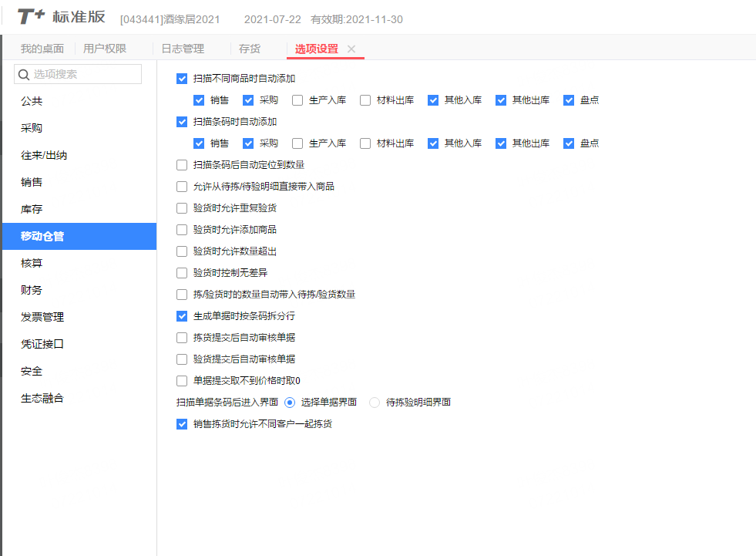The height and width of the screenshot is (556, 756).
Task: Enable 拣货提交后自动审核单据
Action: (182, 338)
